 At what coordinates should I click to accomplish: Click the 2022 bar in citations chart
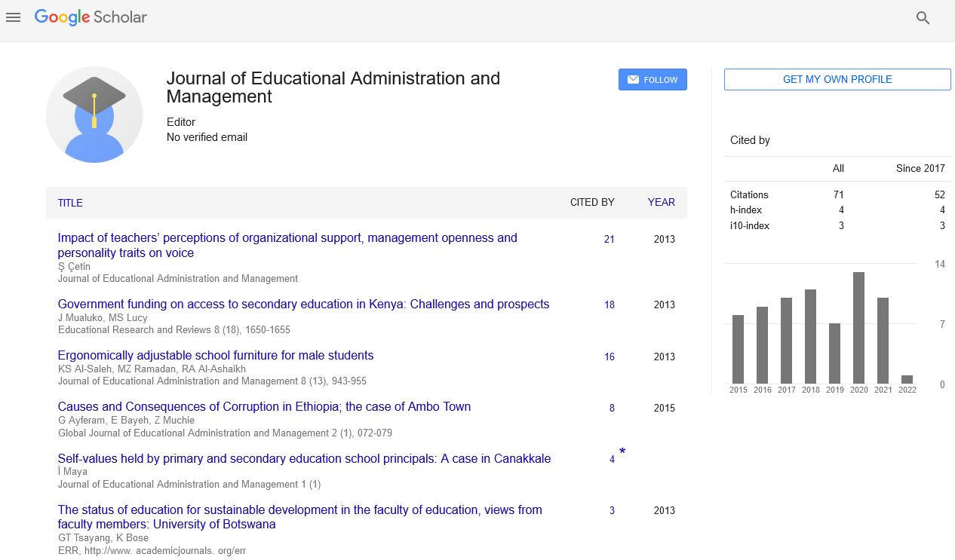click(x=907, y=380)
